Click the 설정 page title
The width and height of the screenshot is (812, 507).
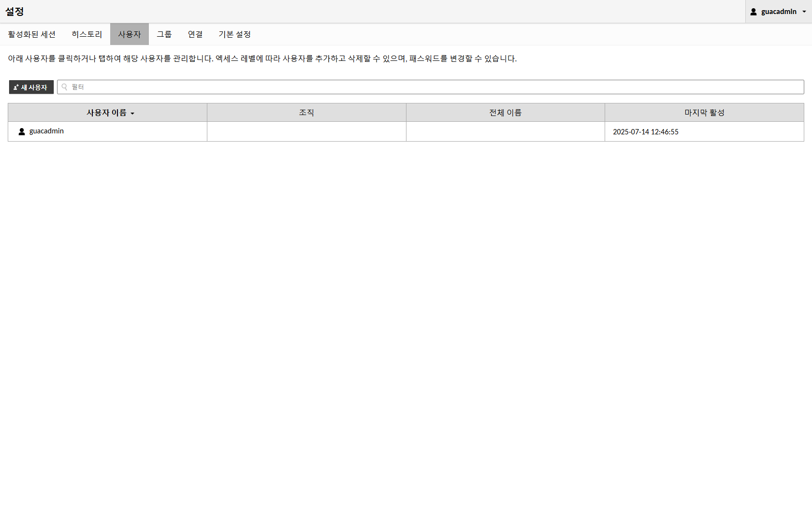(x=14, y=12)
